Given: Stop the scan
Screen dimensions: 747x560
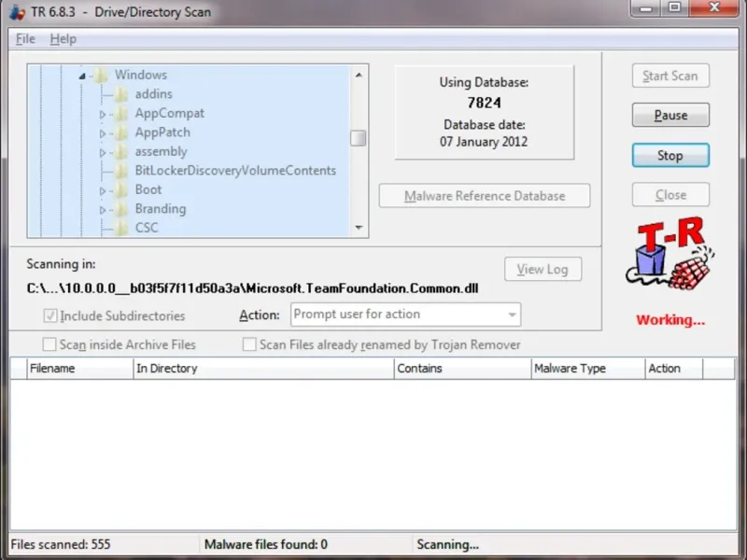Looking at the screenshot, I should [x=670, y=155].
